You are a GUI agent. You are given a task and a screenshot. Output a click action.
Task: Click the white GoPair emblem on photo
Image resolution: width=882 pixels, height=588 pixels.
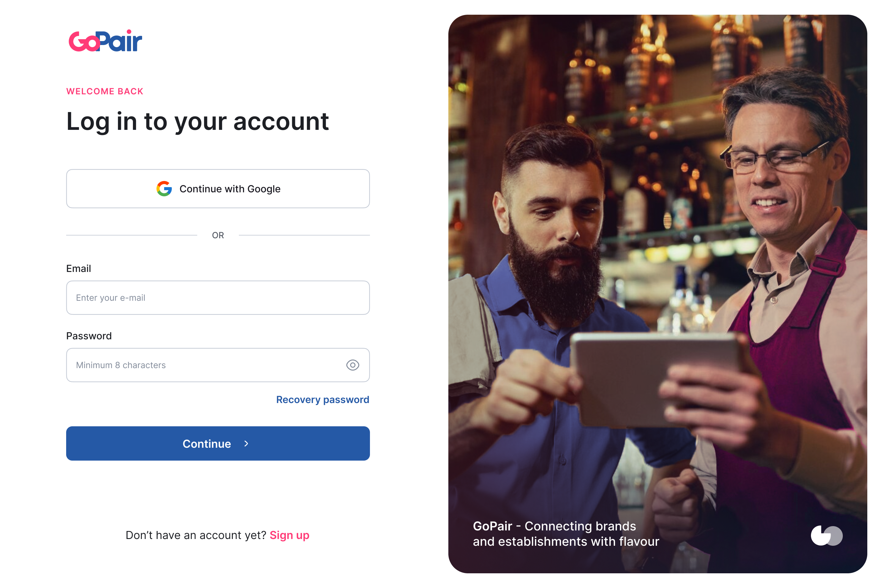[827, 536]
